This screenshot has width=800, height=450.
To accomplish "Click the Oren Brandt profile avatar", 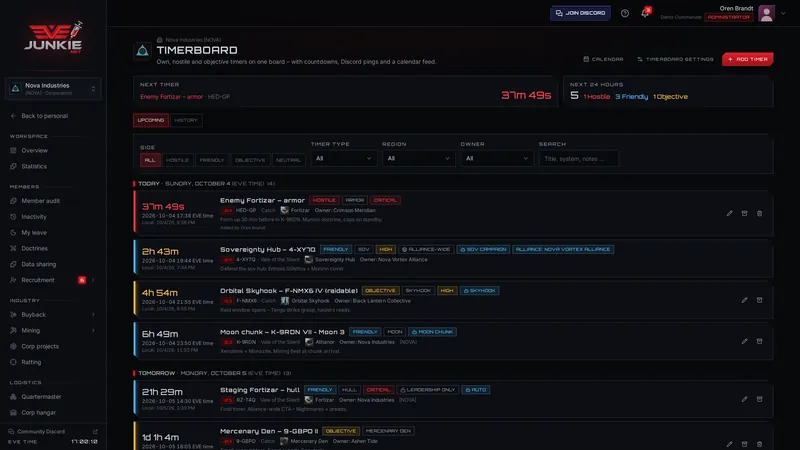I will tap(766, 13).
